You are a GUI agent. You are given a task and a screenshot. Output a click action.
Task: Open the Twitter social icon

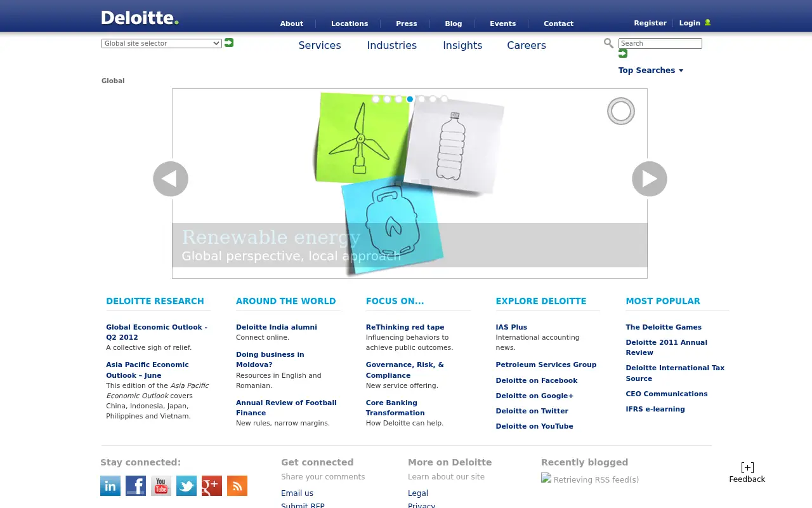click(187, 486)
